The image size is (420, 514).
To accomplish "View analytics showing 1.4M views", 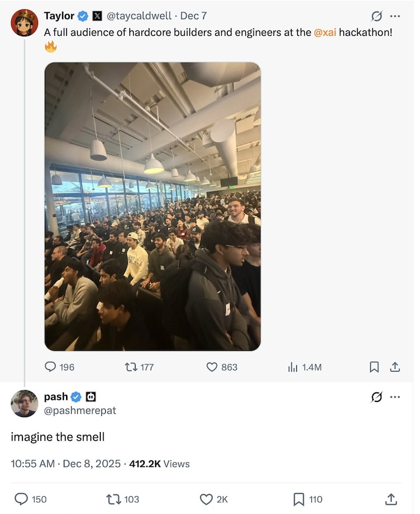I will click(x=305, y=367).
